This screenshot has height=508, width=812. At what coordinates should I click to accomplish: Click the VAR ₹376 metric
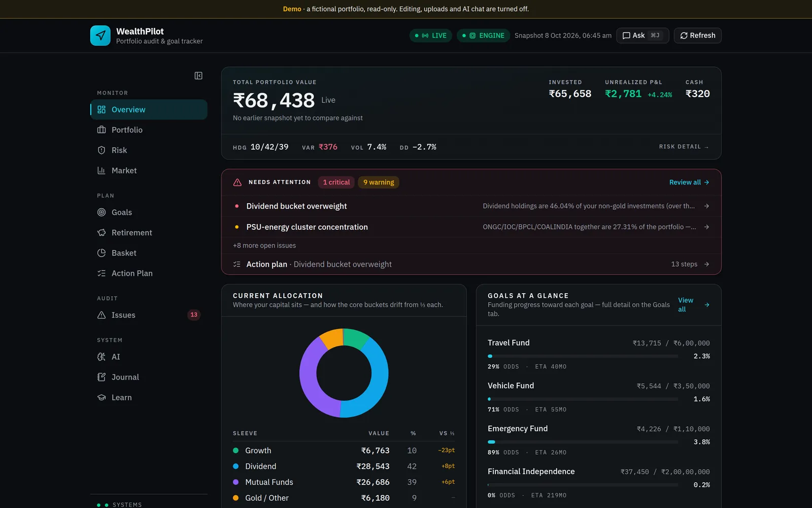[320, 147]
